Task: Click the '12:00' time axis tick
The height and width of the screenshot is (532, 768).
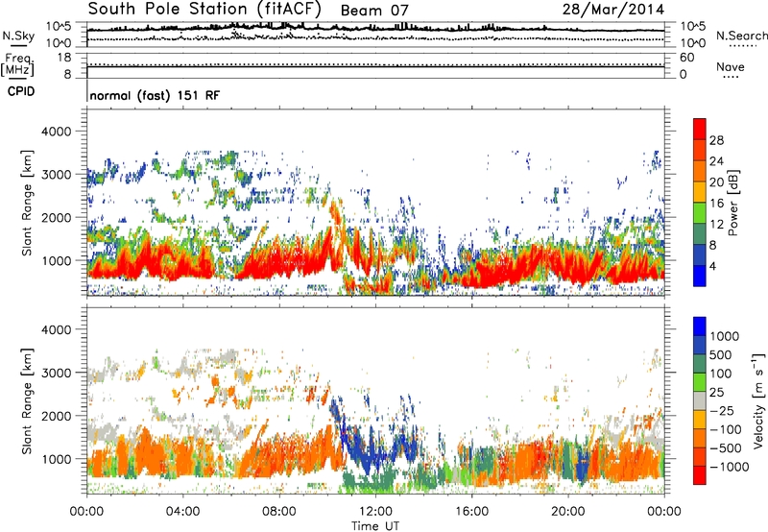Action: click(x=375, y=512)
